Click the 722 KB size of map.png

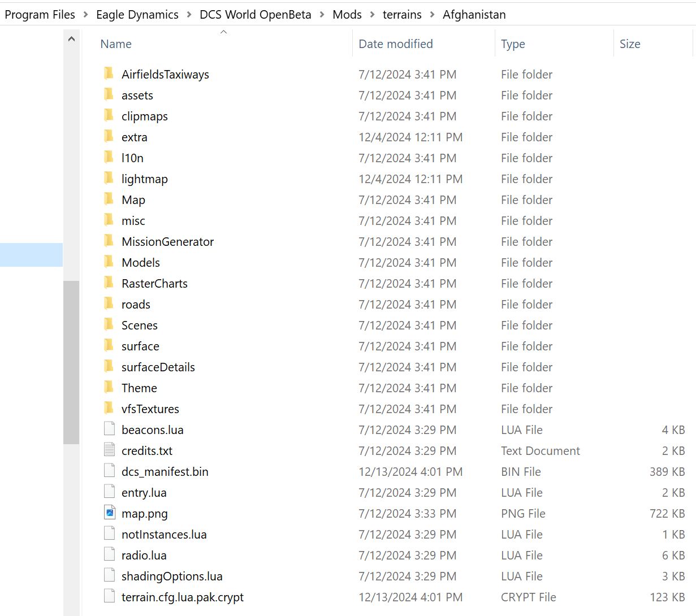click(667, 514)
